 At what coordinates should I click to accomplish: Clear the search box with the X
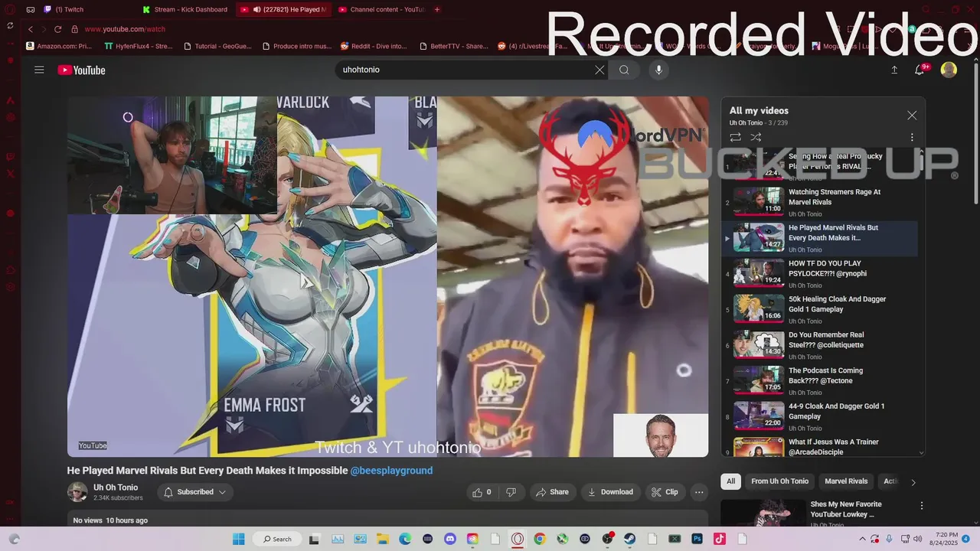[599, 70]
